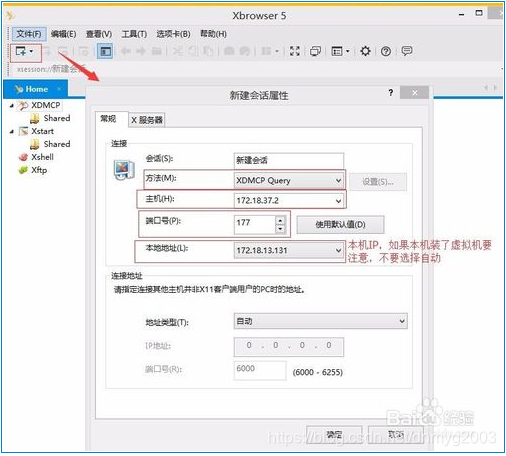Image resolution: width=506 pixels, height=456 pixels.
Task: Click the 确定 button
Action: coord(334,435)
